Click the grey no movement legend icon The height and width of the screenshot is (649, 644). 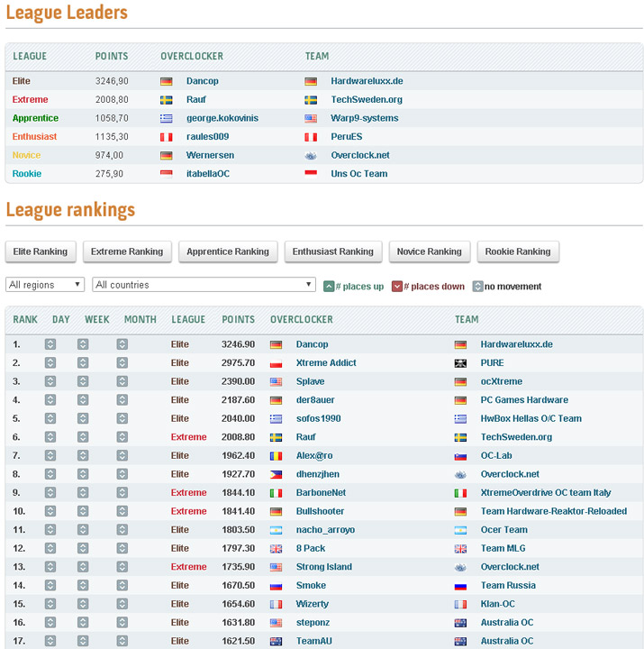click(x=477, y=287)
